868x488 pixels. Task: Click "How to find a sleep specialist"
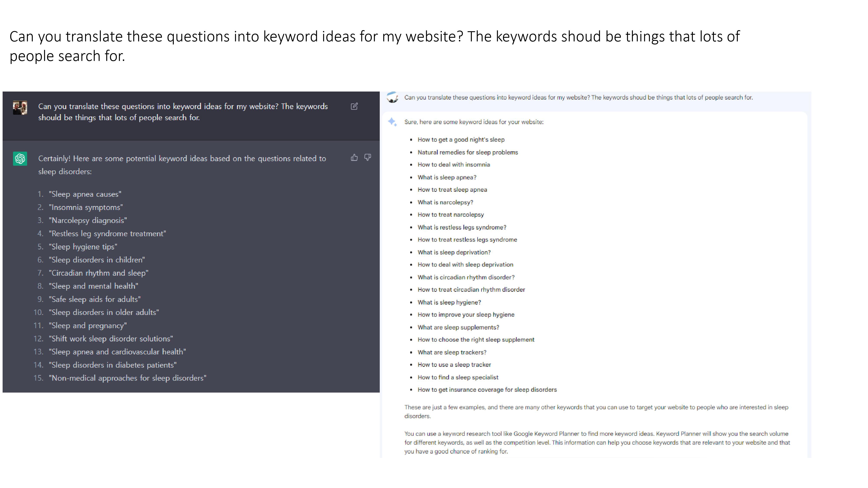point(458,378)
